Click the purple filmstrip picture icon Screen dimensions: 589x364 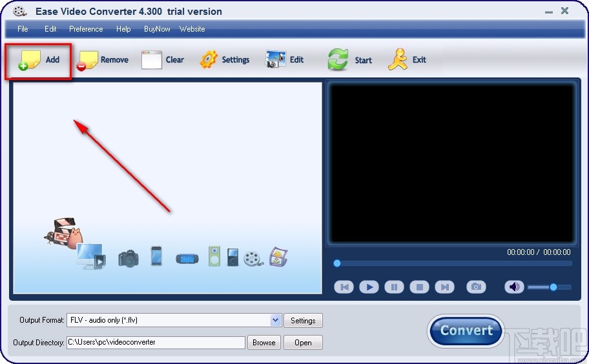click(x=278, y=257)
